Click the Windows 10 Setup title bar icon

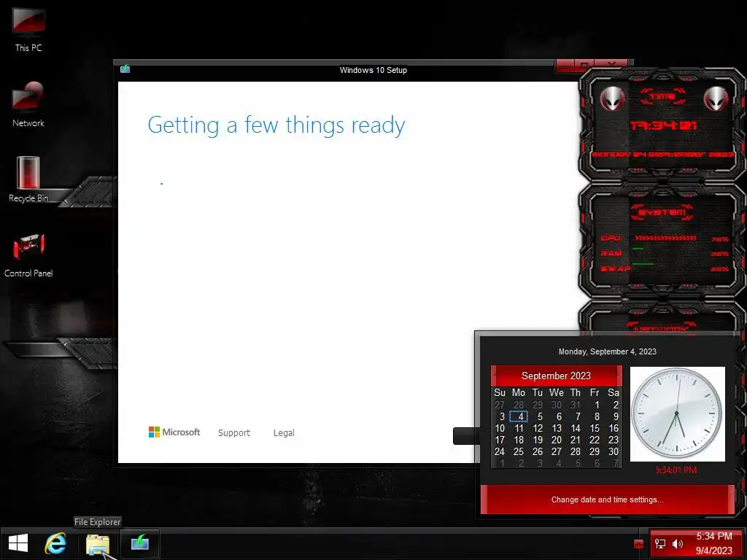[125, 69]
